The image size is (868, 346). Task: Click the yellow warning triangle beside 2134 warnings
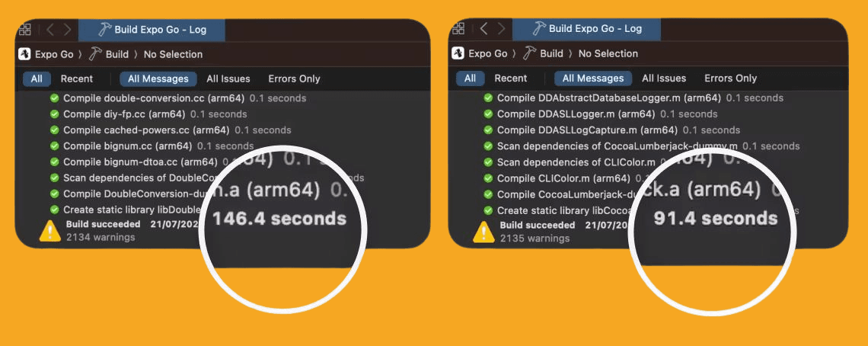point(51,230)
